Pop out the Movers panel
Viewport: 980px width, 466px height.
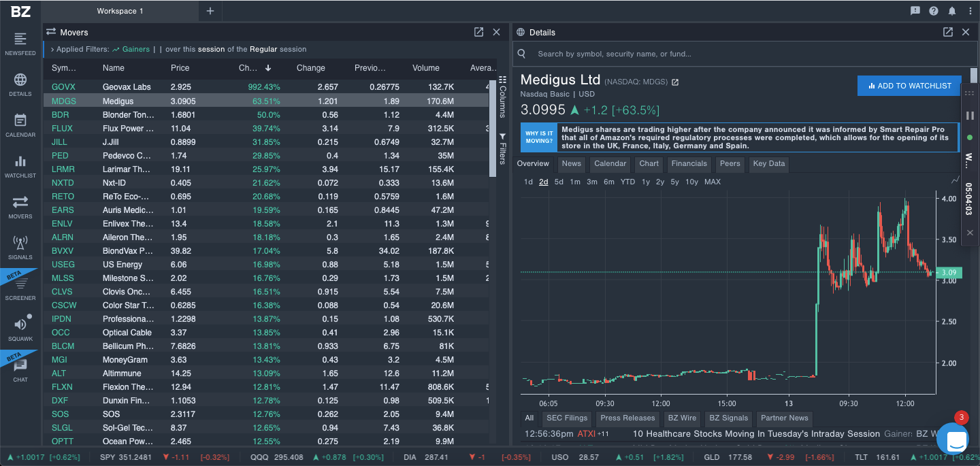click(x=478, y=32)
